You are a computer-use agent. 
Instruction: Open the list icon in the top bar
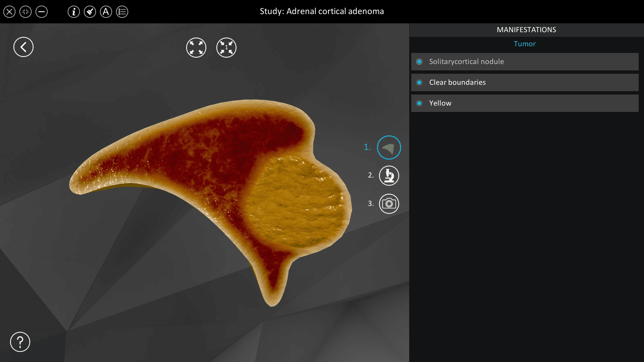coord(122,12)
